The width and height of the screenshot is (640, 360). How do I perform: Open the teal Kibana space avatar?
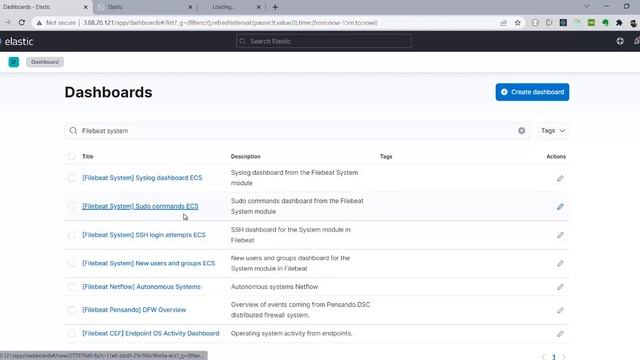[x=14, y=62]
